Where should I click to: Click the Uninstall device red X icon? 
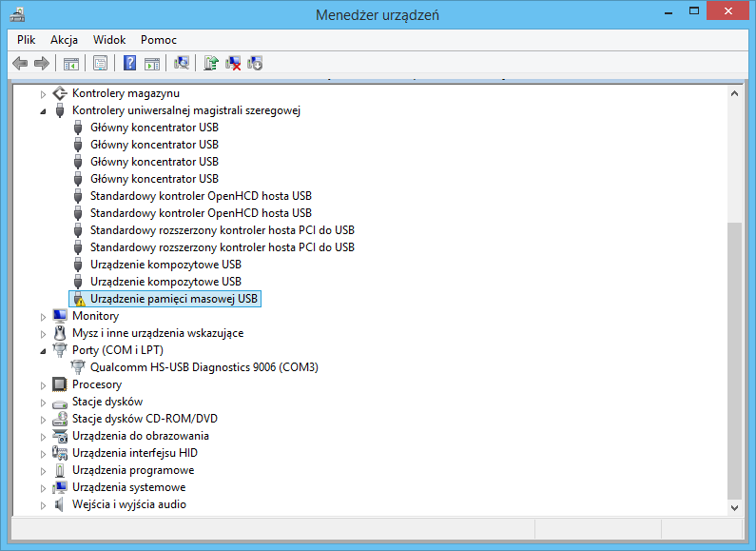(233, 63)
